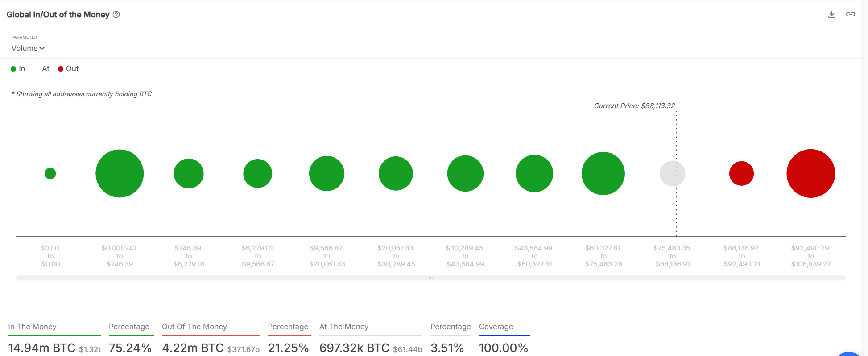This screenshot has height=356, width=868.
Task: Click the Out Of The Money heading
Action: click(x=194, y=327)
